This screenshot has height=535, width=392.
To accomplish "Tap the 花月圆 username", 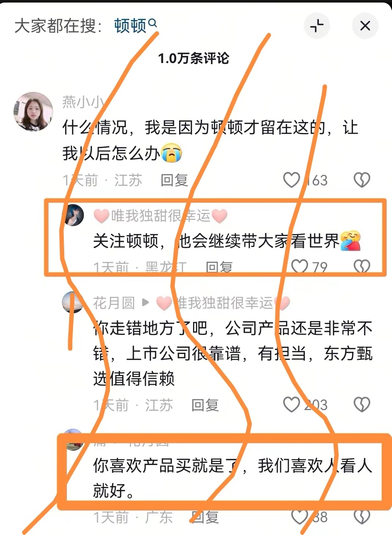I will tap(114, 303).
